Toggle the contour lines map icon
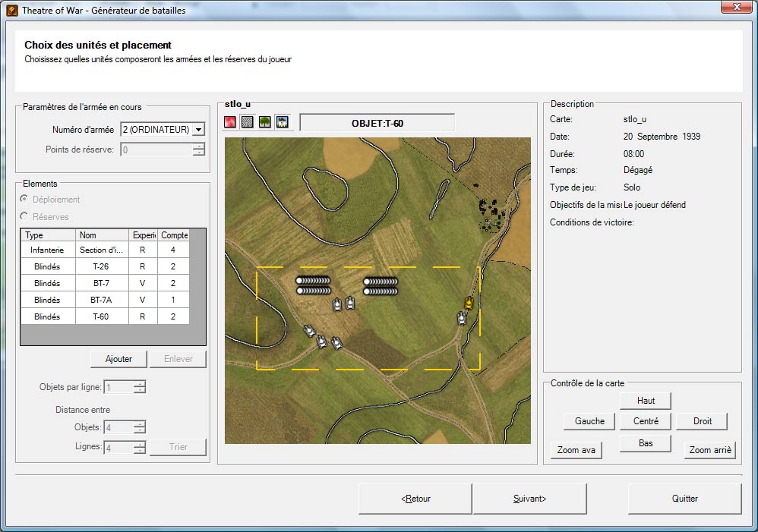This screenshot has width=758, height=532. [x=248, y=122]
